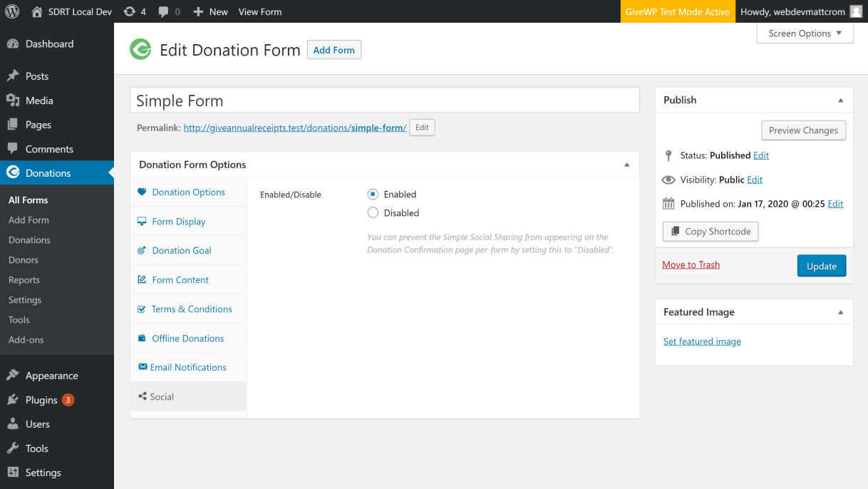The image size is (868, 489).
Task: Edit the Published on date
Action: pyautogui.click(x=835, y=204)
